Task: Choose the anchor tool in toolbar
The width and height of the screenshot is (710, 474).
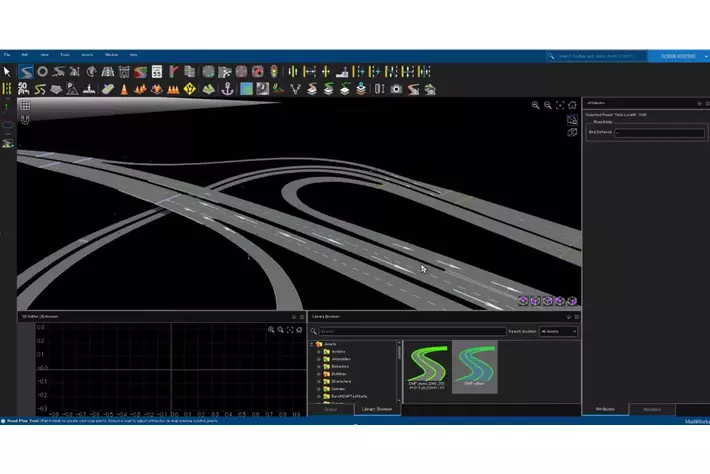Action: 228,89
